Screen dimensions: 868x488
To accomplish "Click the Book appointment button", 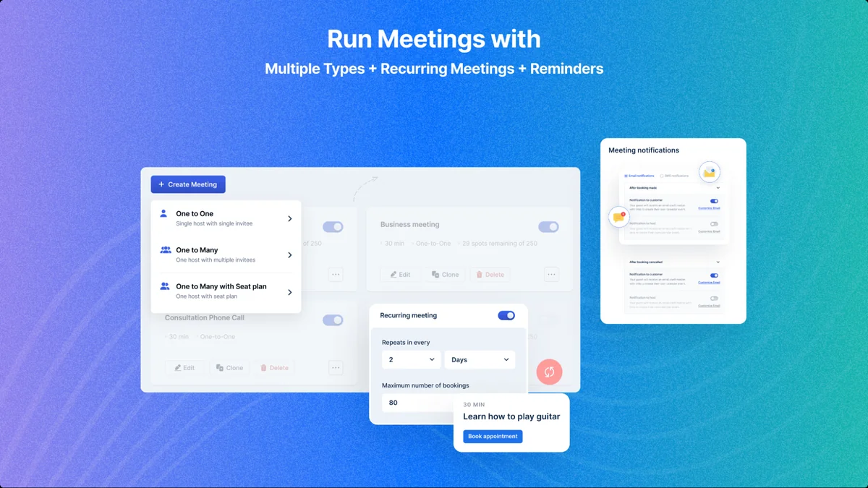I will 493,437.
